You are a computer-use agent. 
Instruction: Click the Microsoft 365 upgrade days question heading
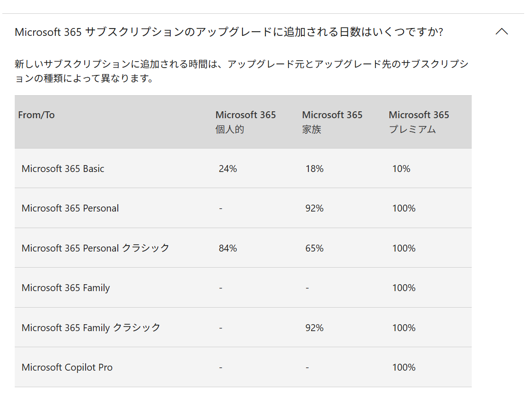(229, 32)
